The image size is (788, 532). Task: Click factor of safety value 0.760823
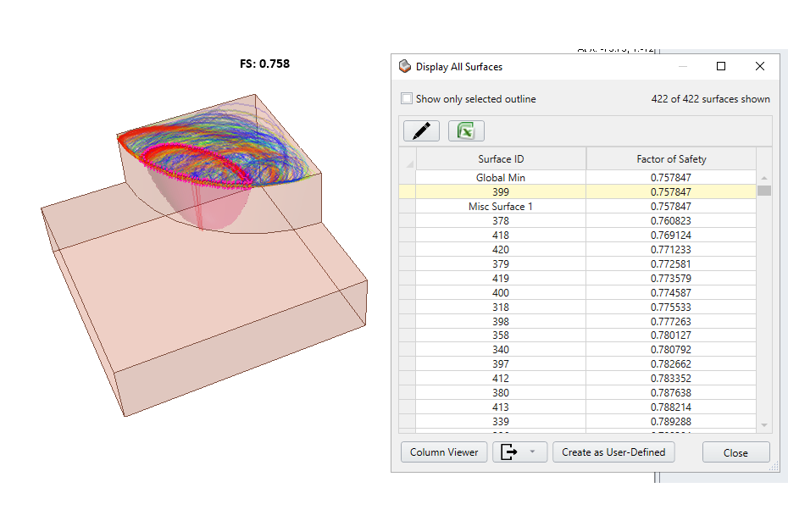click(x=671, y=220)
